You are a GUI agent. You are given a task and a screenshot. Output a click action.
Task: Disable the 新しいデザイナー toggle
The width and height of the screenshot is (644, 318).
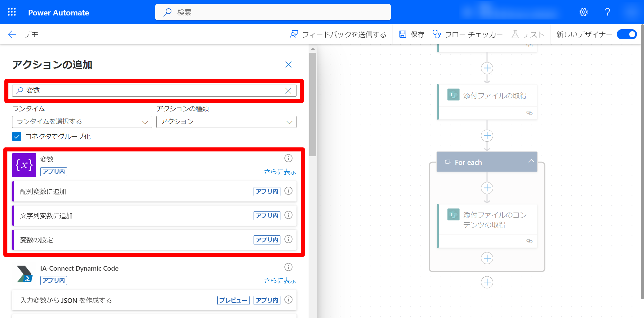pos(627,34)
